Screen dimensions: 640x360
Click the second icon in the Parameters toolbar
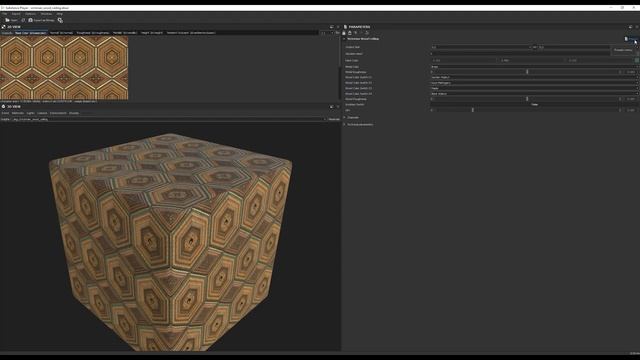pos(350,33)
